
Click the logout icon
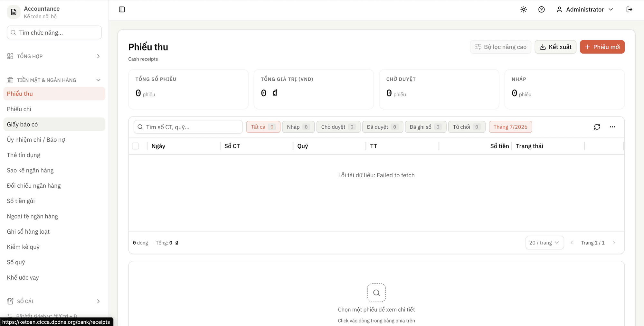pyautogui.click(x=629, y=10)
